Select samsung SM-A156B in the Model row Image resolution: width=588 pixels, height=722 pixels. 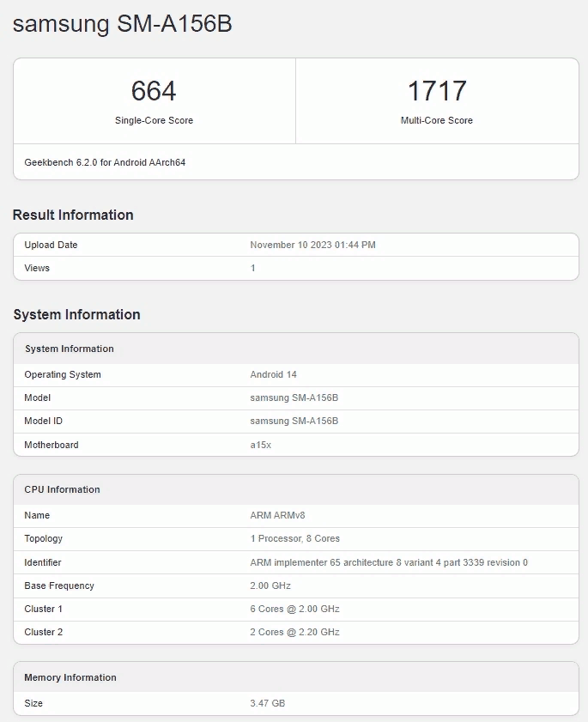(294, 397)
